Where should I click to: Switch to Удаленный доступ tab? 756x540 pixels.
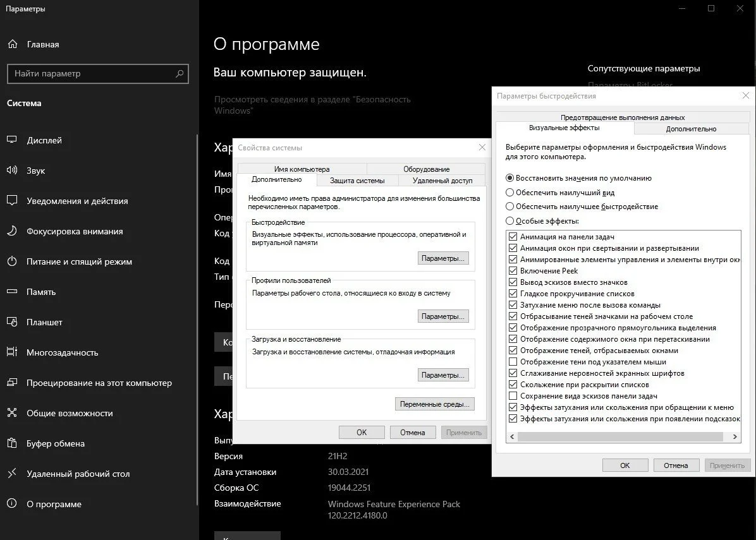point(442,181)
